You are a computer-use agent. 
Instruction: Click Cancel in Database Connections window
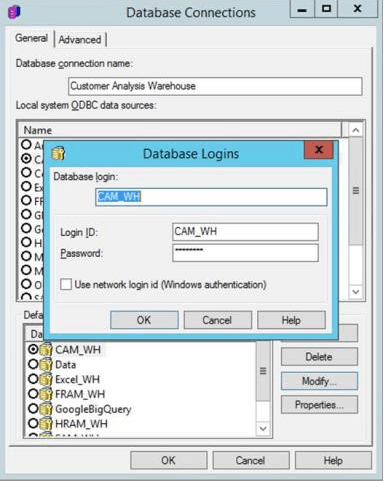tap(251, 460)
